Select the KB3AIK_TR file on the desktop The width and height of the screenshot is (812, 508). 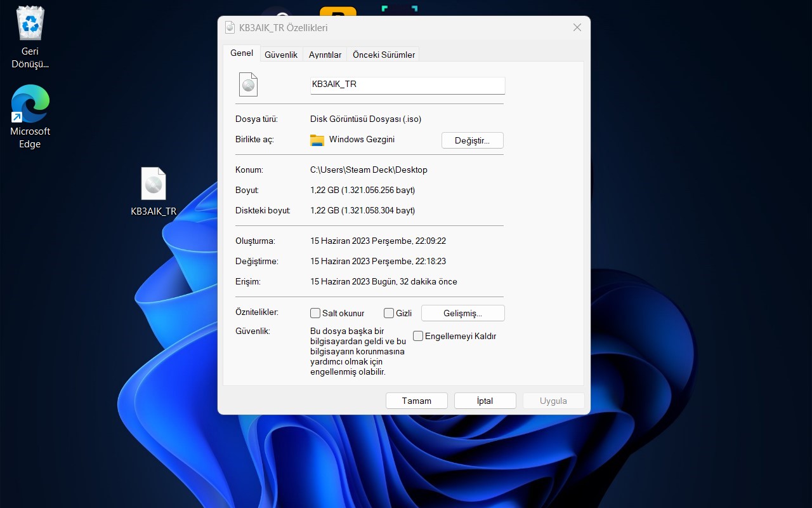pos(154,185)
